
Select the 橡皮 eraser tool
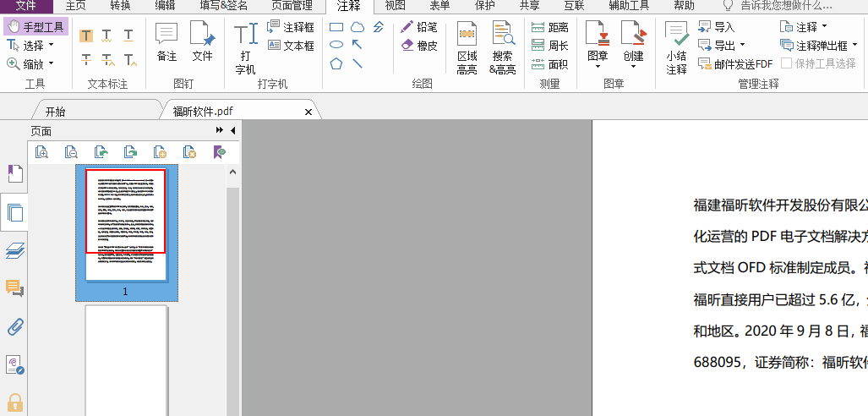(419, 46)
